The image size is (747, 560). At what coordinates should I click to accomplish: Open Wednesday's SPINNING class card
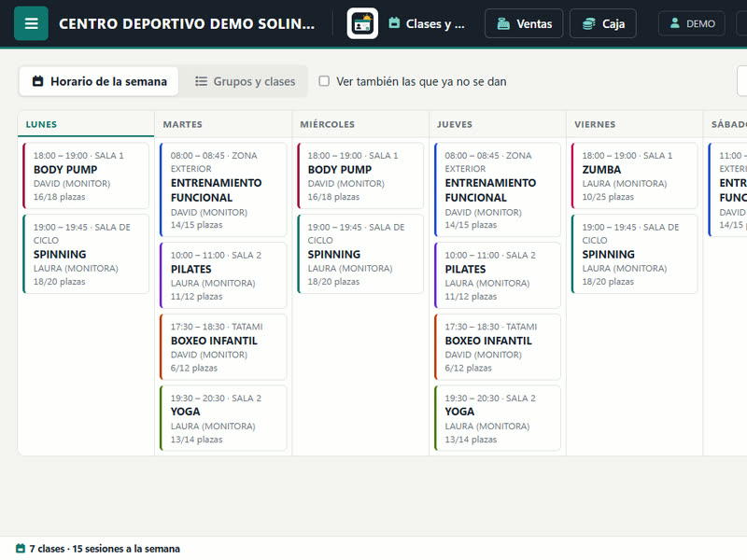(360, 254)
